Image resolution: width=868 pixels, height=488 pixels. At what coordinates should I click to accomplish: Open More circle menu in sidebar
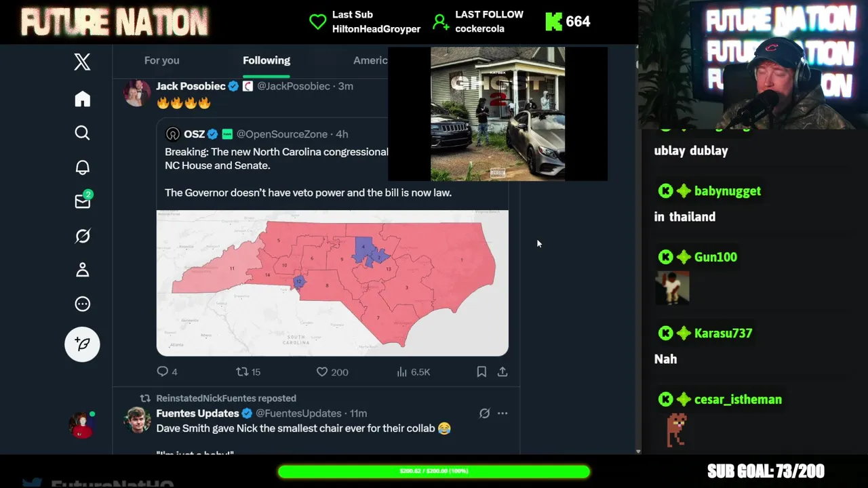point(82,304)
